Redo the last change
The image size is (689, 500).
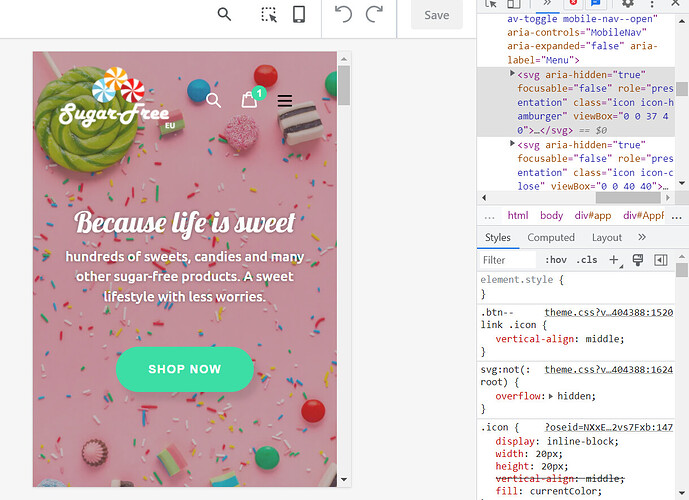click(x=374, y=14)
